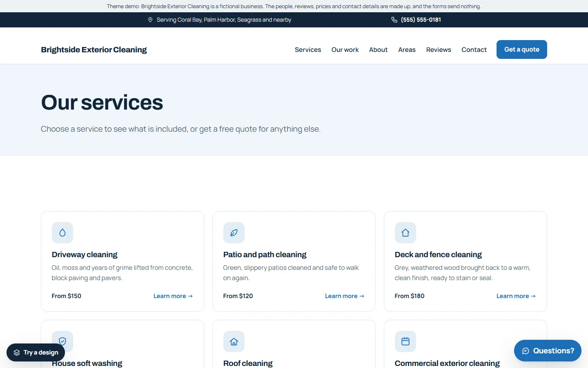Click the 'Choose a service' subtitle text
The height and width of the screenshot is (368, 588).
coord(180,129)
